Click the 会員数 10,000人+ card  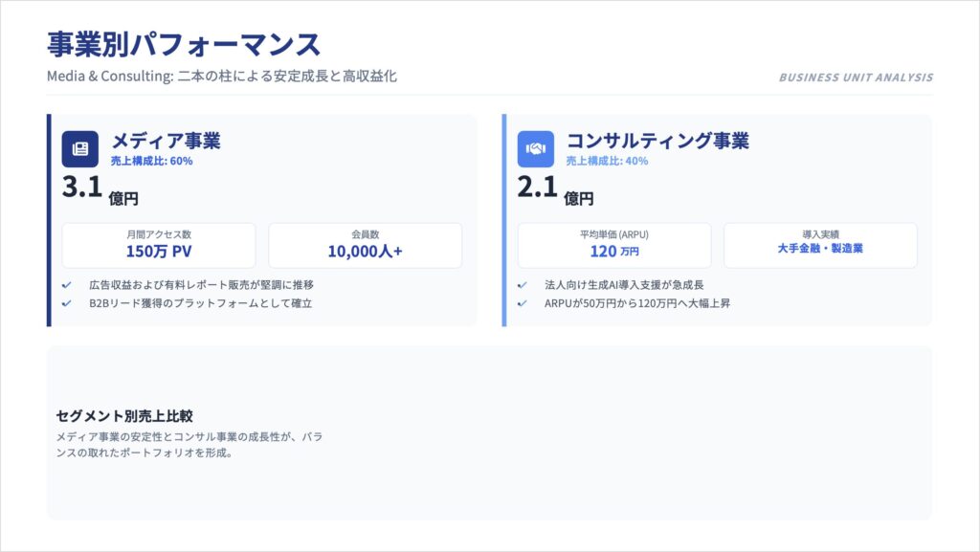pyautogui.click(x=365, y=245)
